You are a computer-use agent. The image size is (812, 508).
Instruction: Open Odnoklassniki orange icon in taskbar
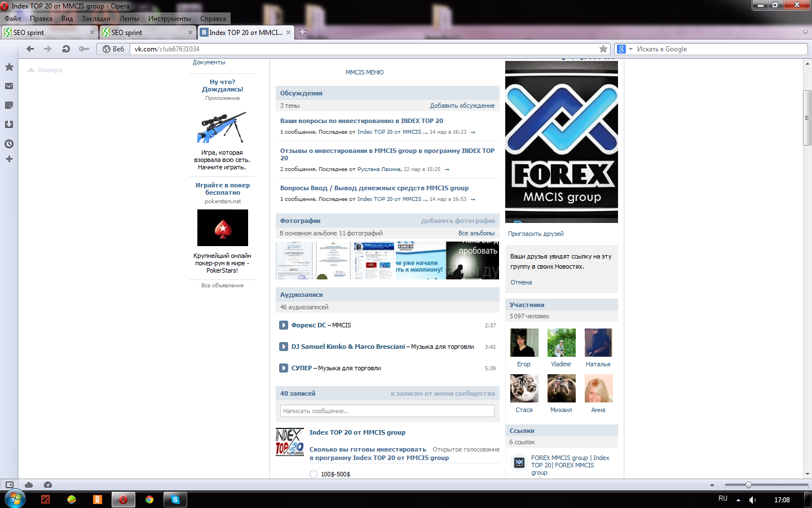point(98,500)
